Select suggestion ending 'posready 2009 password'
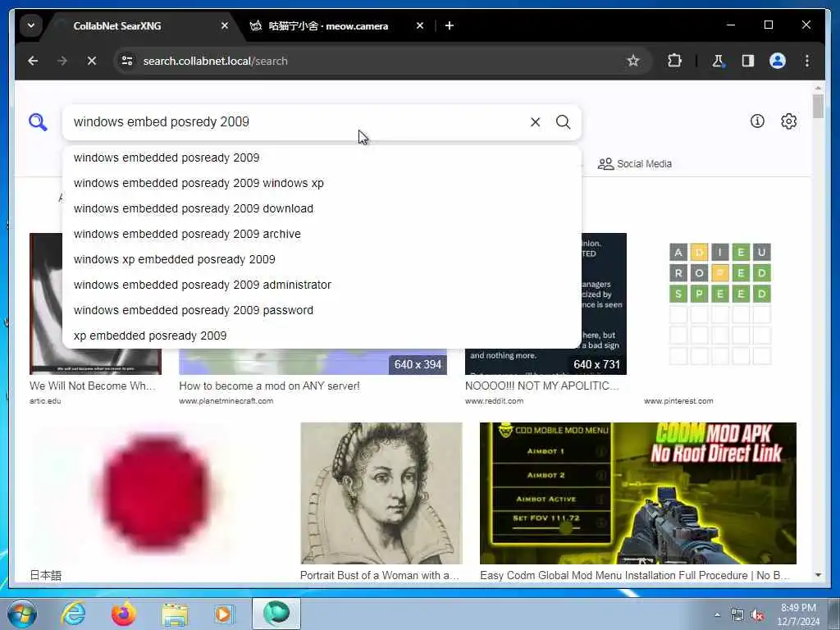 point(322,310)
